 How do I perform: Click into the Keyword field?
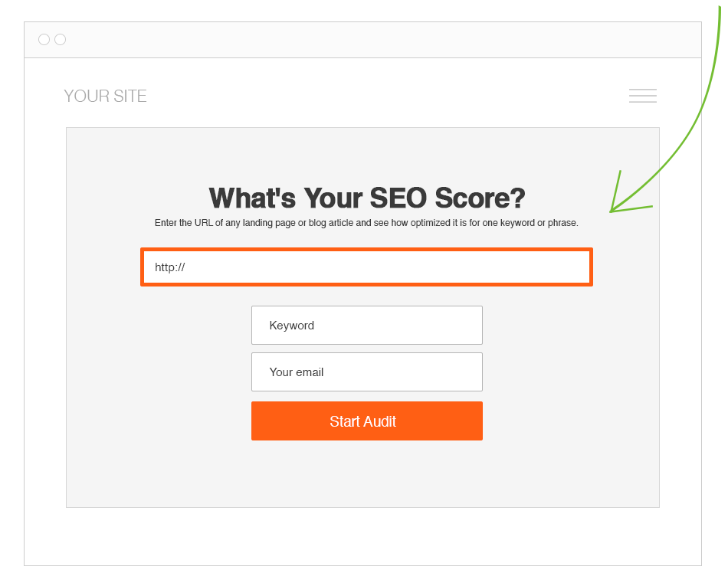[x=366, y=326]
